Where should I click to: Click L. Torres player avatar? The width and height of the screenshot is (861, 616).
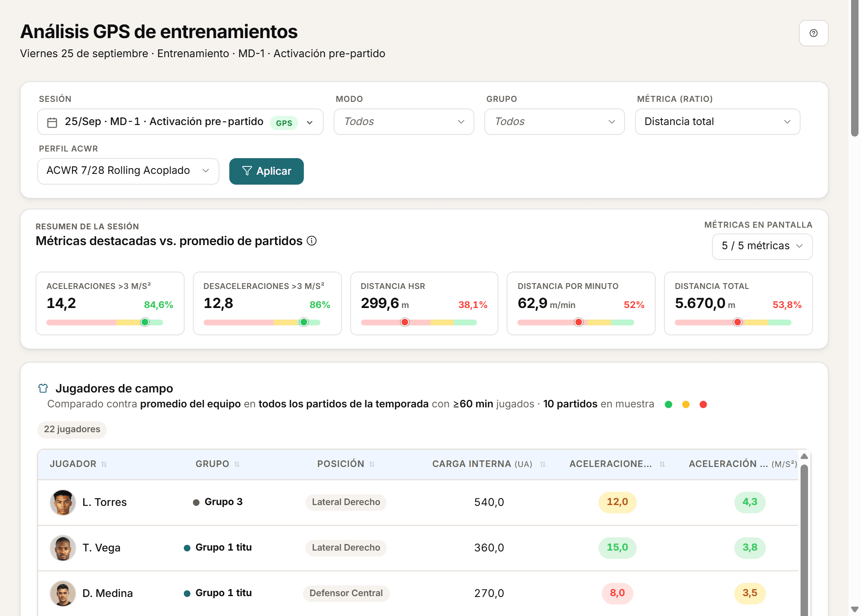click(63, 503)
